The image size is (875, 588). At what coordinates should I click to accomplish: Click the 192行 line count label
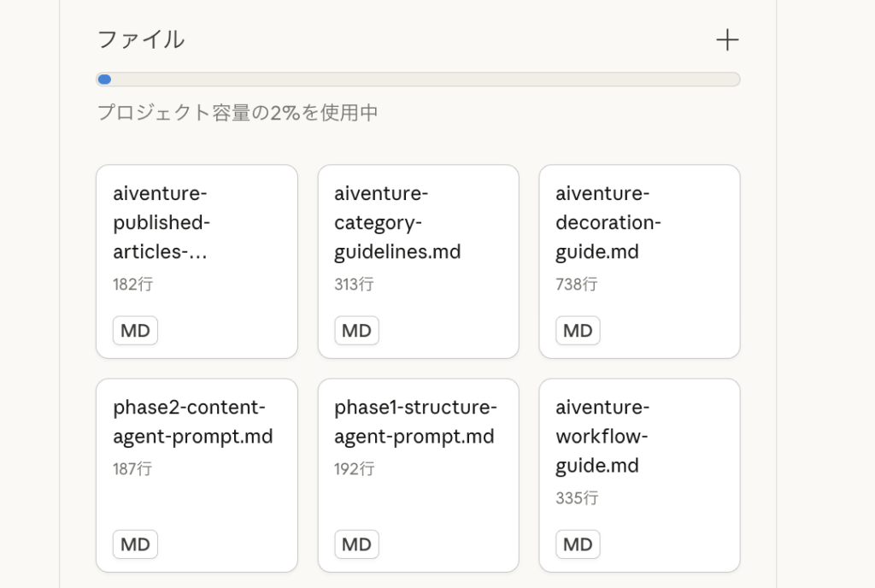pos(353,468)
